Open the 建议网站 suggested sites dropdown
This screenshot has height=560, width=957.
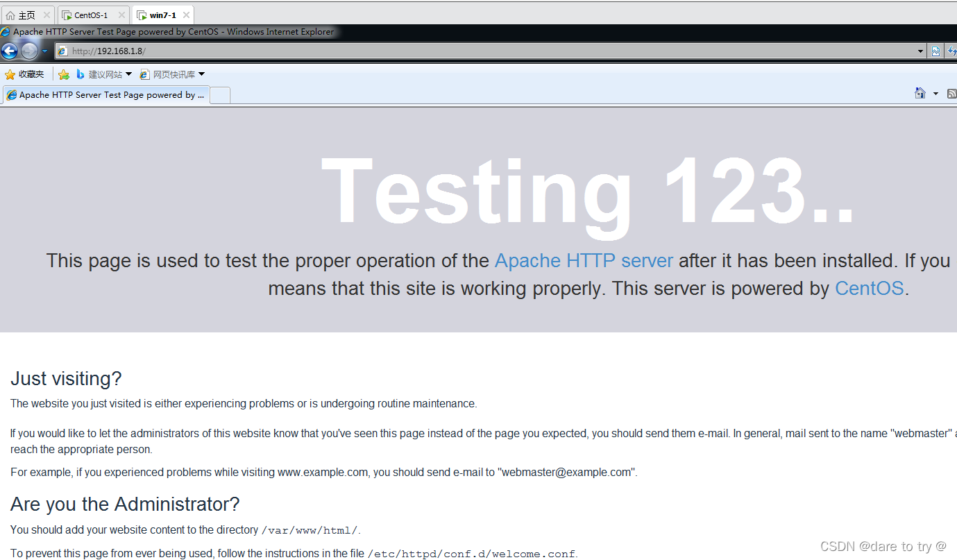(104, 74)
